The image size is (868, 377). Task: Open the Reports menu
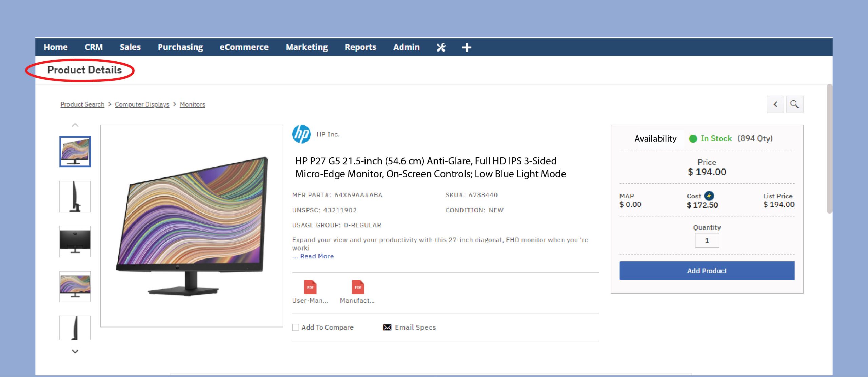tap(360, 47)
